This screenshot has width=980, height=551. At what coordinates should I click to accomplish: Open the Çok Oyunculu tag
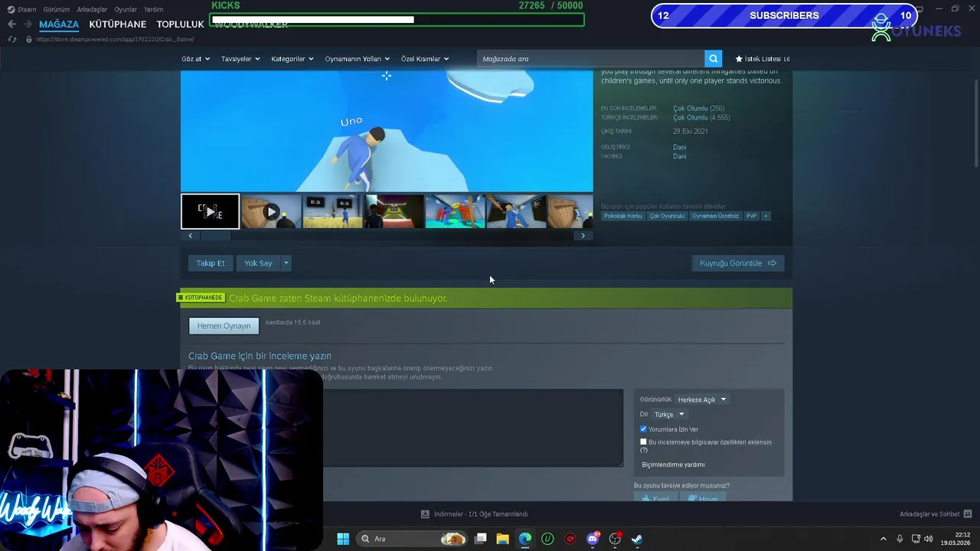(667, 216)
